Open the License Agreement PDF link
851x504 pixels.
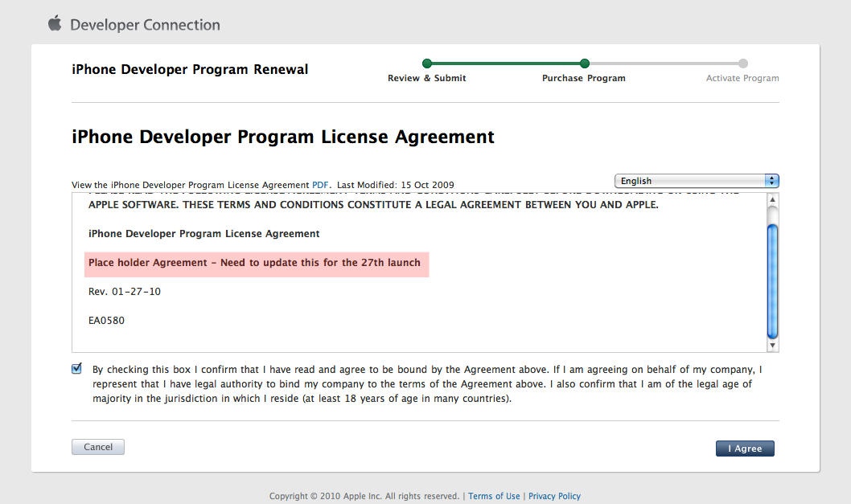pyautogui.click(x=319, y=185)
